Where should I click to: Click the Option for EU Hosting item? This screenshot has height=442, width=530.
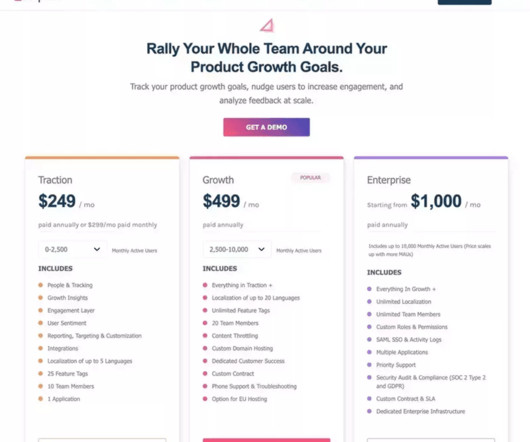pyautogui.click(x=239, y=399)
